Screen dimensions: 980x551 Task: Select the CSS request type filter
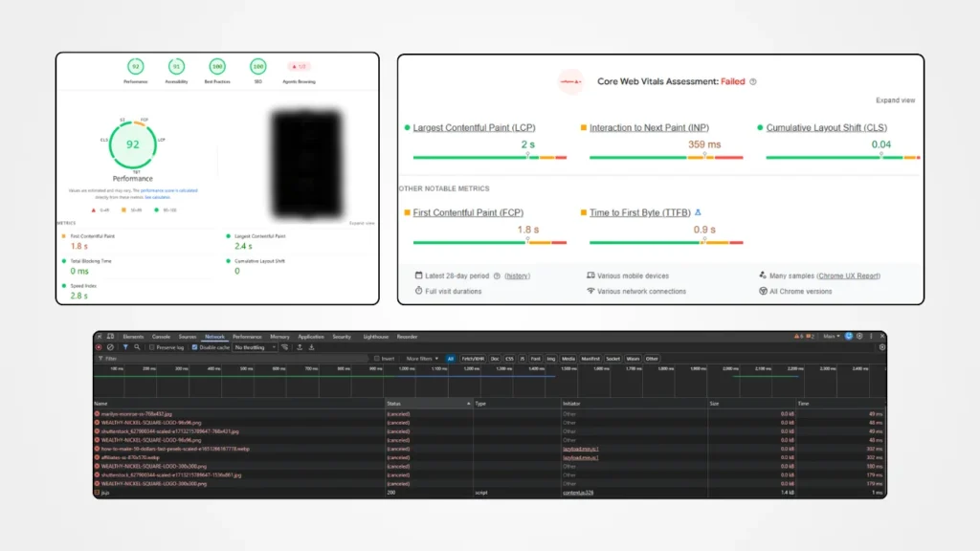[x=509, y=359]
